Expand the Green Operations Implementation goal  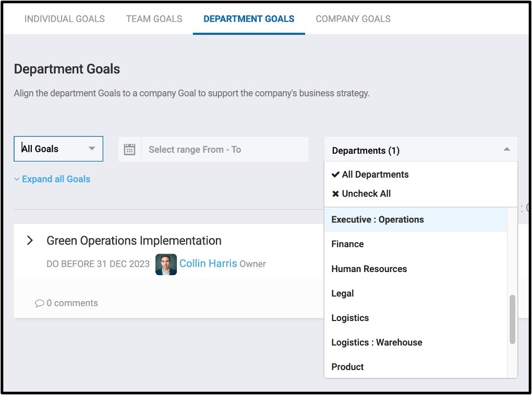point(30,240)
